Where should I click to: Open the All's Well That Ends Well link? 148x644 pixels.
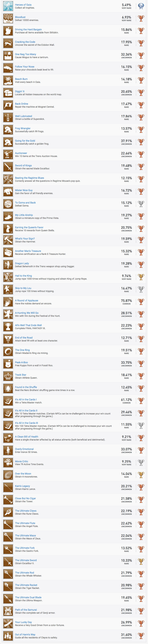pyautogui.click(x=28, y=325)
